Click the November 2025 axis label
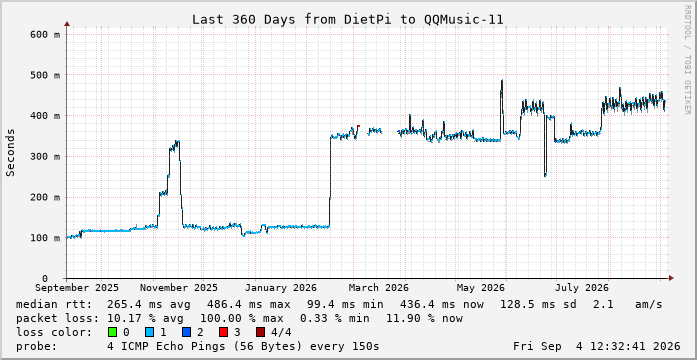 pos(179,288)
